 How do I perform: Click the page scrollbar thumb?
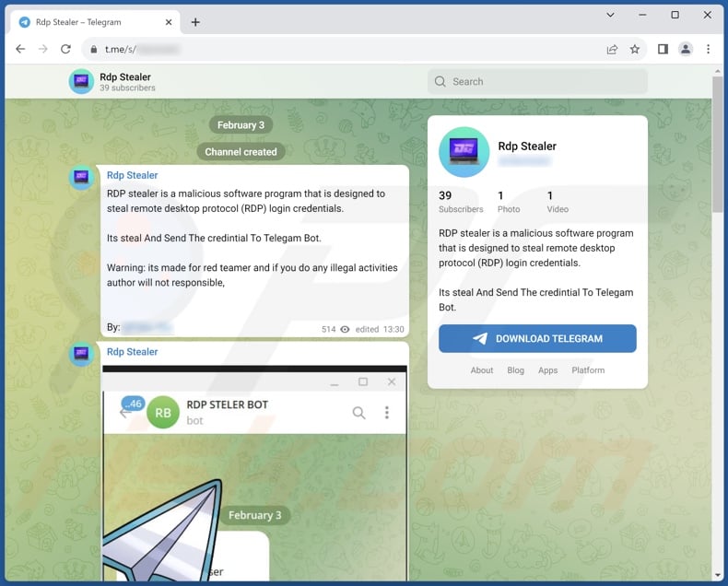[717, 144]
